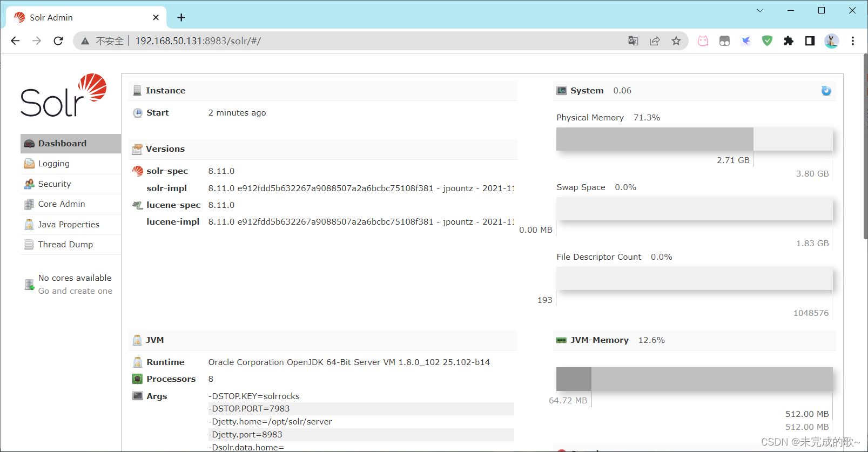Click the No cores available link
This screenshot has width=868, height=452.
[x=75, y=278]
